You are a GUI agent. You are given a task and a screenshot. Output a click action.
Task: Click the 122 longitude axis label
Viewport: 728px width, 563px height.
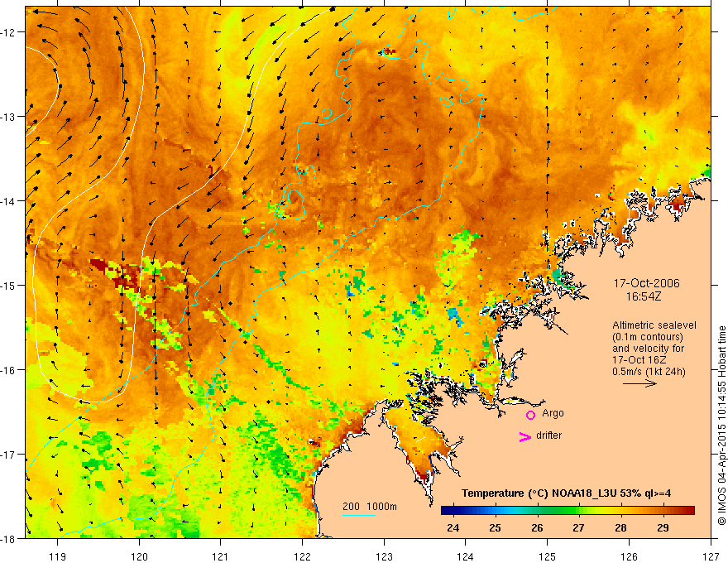click(x=303, y=556)
